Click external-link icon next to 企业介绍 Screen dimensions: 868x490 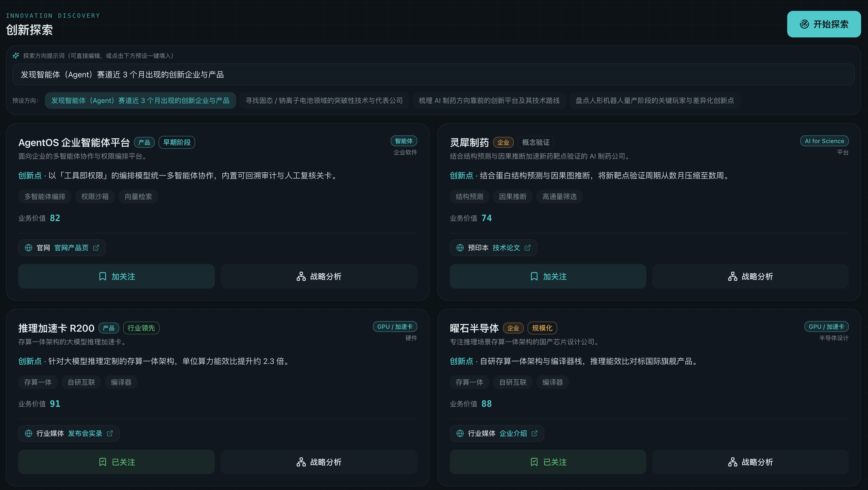[534, 433]
